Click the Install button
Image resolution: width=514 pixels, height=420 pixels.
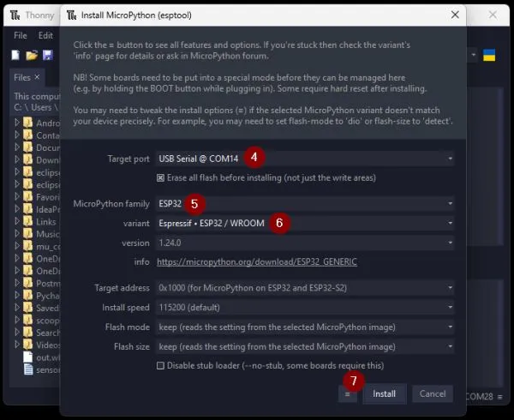[385, 393]
